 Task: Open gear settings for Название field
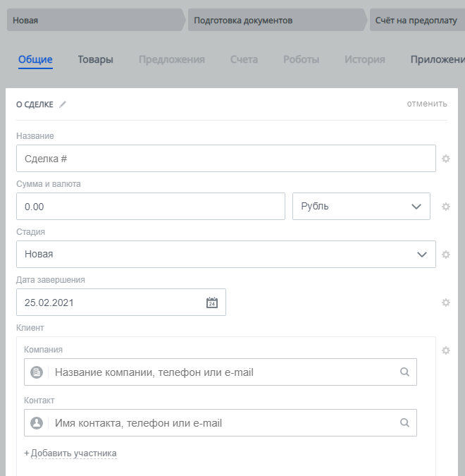pyautogui.click(x=445, y=159)
